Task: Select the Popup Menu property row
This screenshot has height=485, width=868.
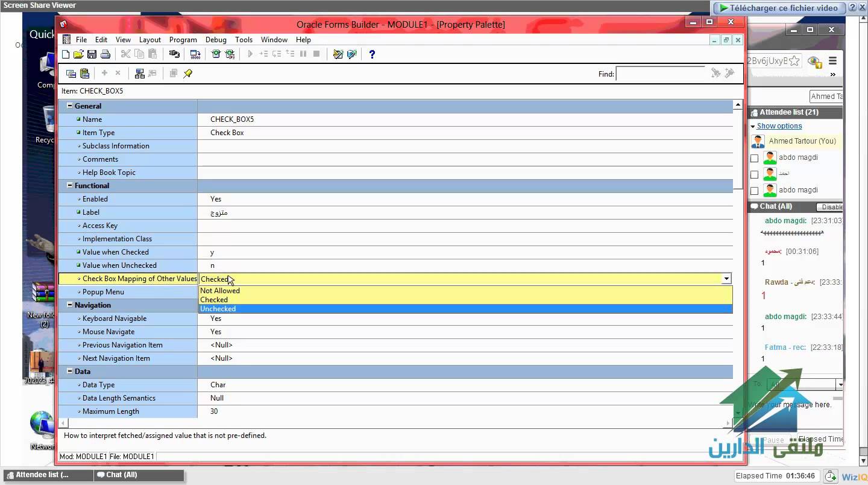Action: point(128,292)
